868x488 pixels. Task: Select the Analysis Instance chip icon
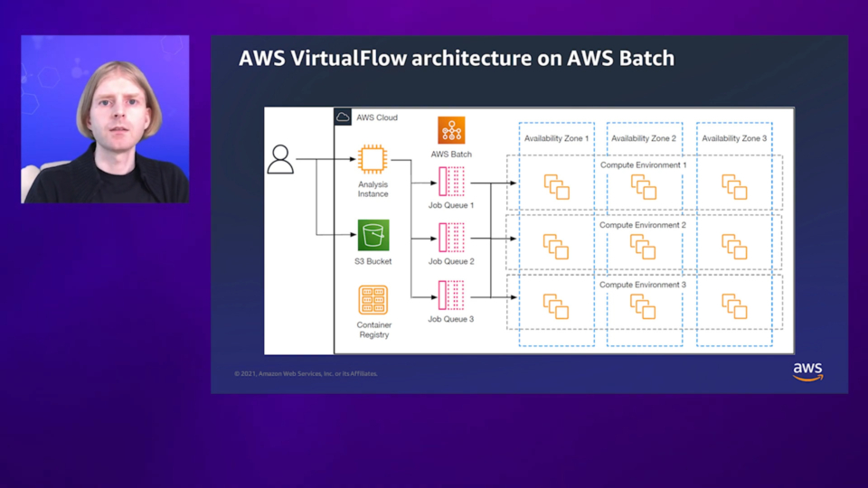[x=373, y=160]
